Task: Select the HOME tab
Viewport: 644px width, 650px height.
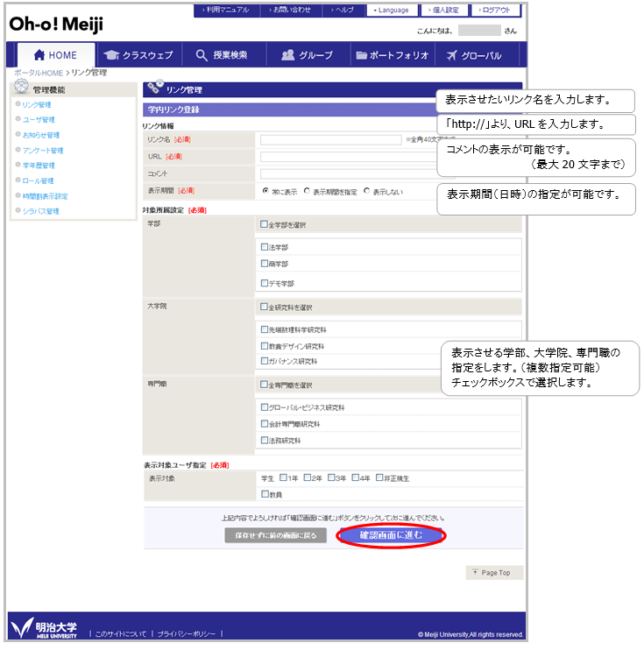Action: coord(56,54)
